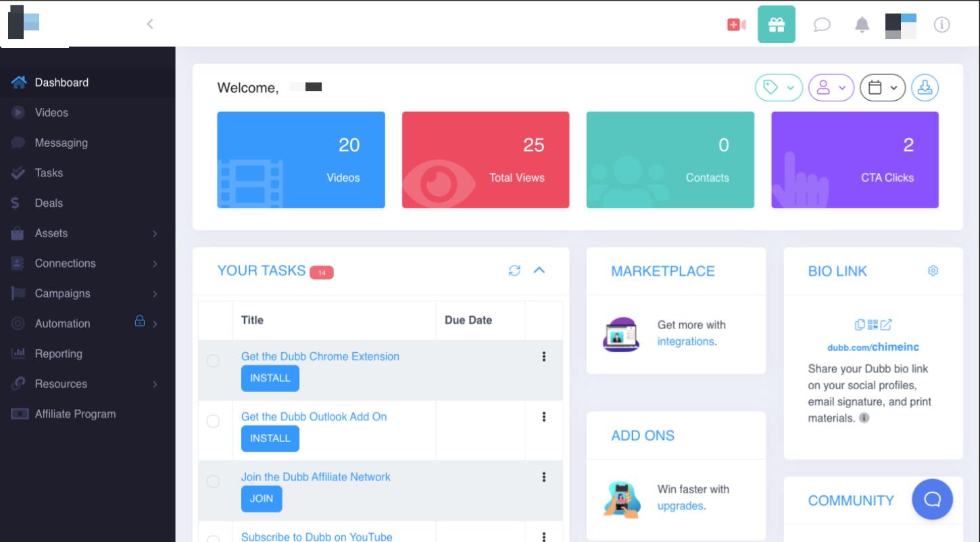Click the Total Views stat card
This screenshot has height=542, width=980.
point(485,159)
